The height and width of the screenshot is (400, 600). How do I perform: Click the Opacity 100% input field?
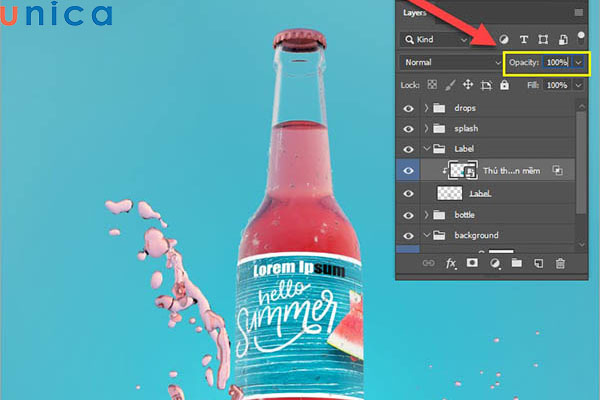(x=557, y=62)
